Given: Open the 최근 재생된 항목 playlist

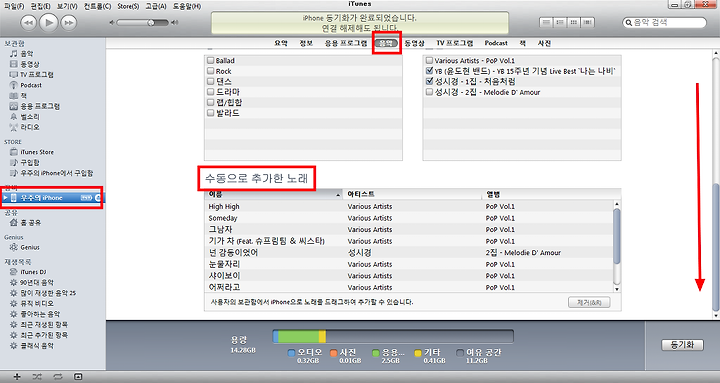Looking at the screenshot, I should (39, 325).
